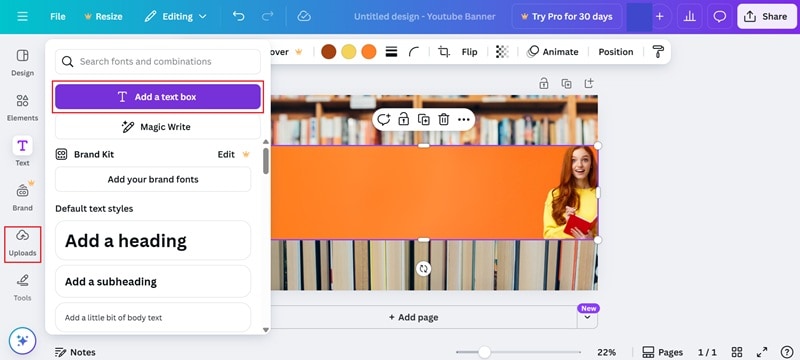This screenshot has width=800, height=360.
Task: Adjust the zoom slider handle
Action: (x=484, y=352)
